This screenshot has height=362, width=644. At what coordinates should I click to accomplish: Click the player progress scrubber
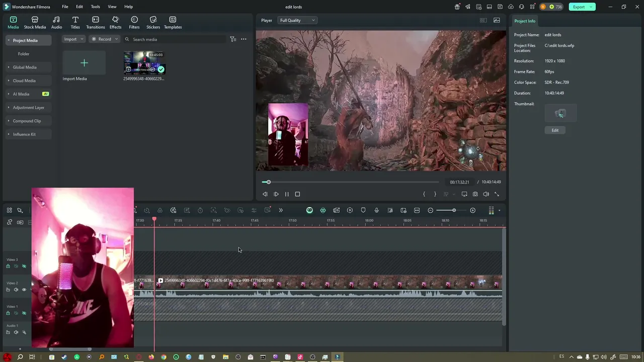click(268, 182)
